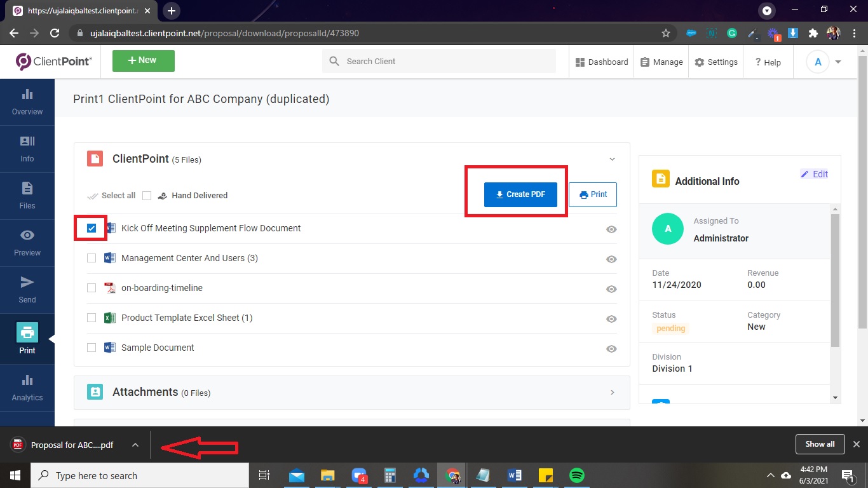Expand the Attachments section

click(613, 393)
